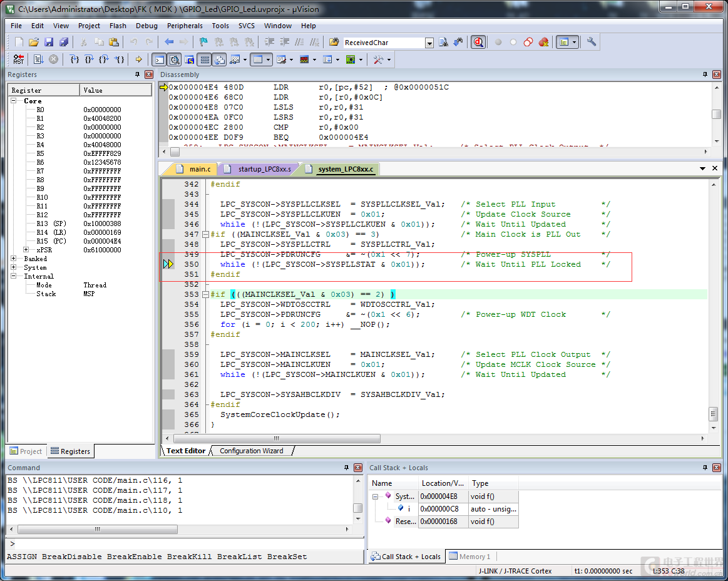Pin the Call Stack + Locals panel
Viewport: 728px width, 581px height.
(705, 468)
